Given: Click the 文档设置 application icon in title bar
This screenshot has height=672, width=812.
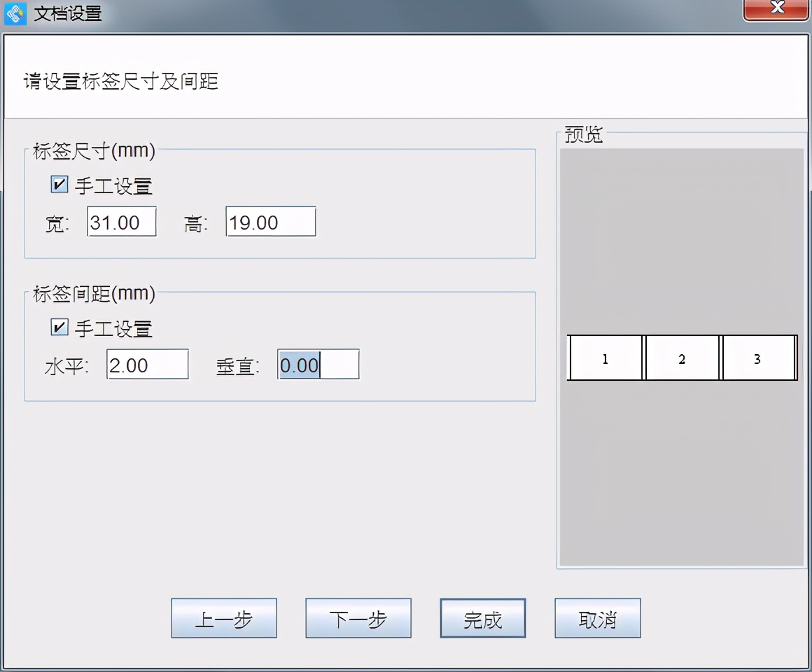Looking at the screenshot, I should pos(14,13).
